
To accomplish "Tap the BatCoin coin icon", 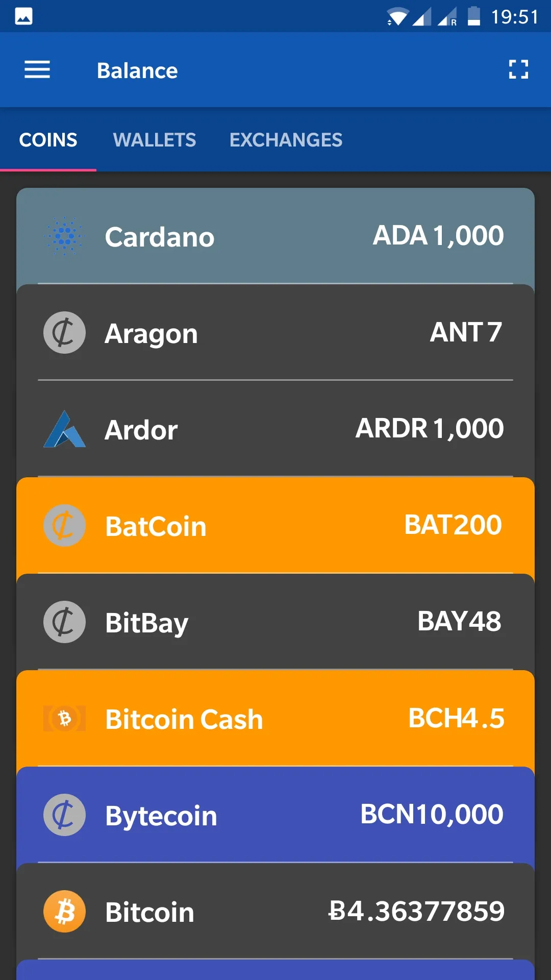I will 64,526.
